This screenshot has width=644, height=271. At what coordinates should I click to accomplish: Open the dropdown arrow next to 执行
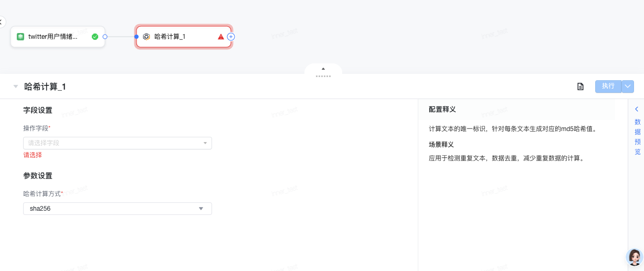pyautogui.click(x=628, y=86)
